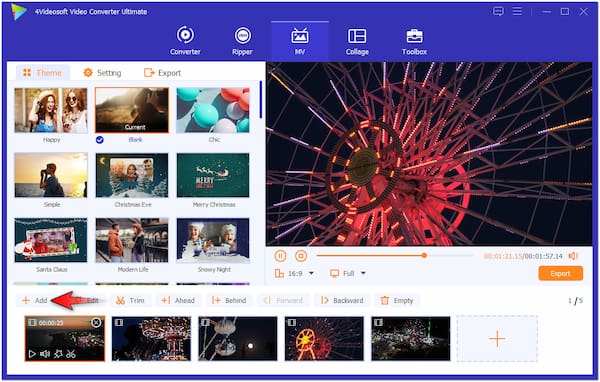
Task: Click the scissors icon on first clip
Action: click(71, 354)
